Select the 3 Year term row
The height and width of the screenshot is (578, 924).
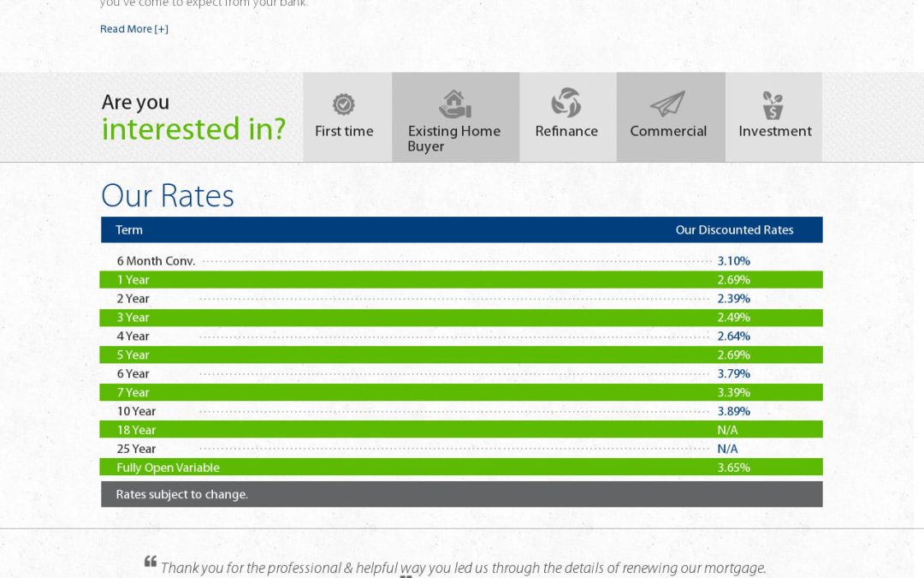pos(461,318)
